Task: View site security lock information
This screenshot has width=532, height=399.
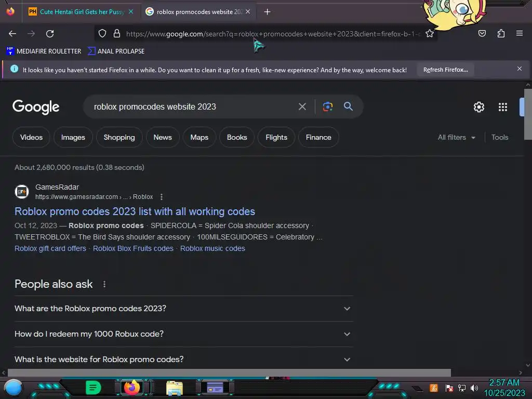Action: point(117,34)
